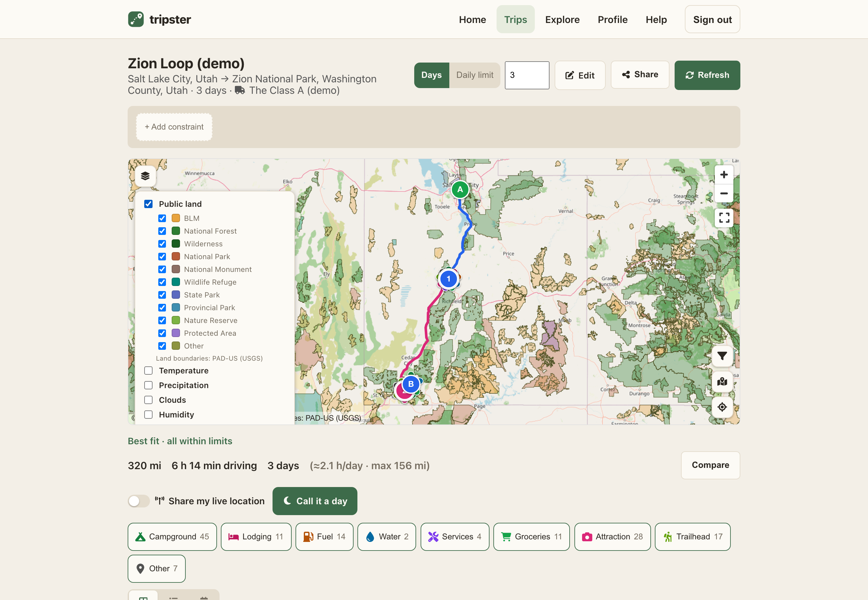Enter fullscreen map view

coord(724,218)
